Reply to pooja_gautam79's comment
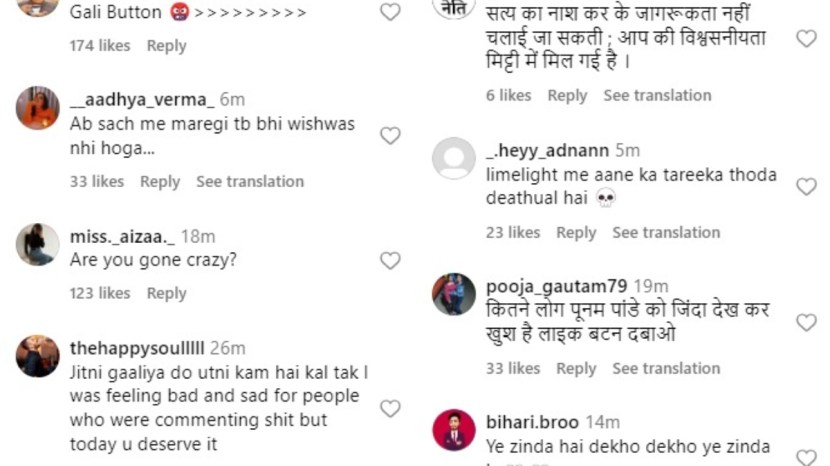Image resolution: width=830 pixels, height=466 pixels. click(x=576, y=368)
